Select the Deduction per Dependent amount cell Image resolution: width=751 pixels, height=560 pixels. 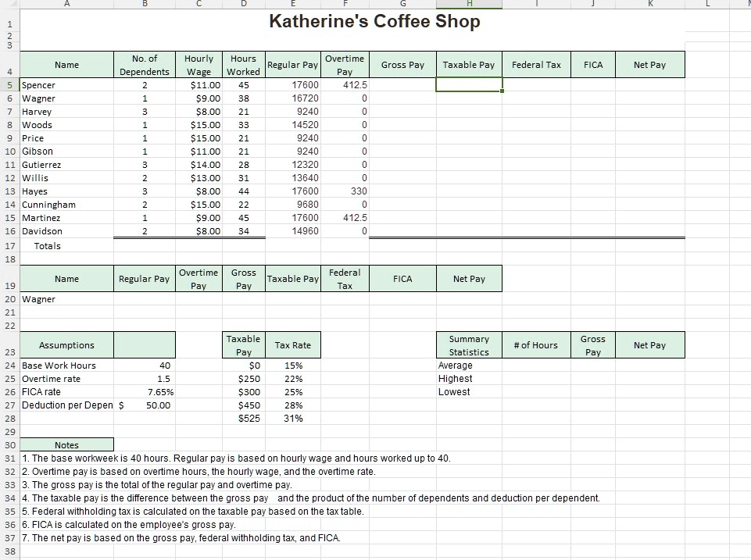click(x=145, y=405)
